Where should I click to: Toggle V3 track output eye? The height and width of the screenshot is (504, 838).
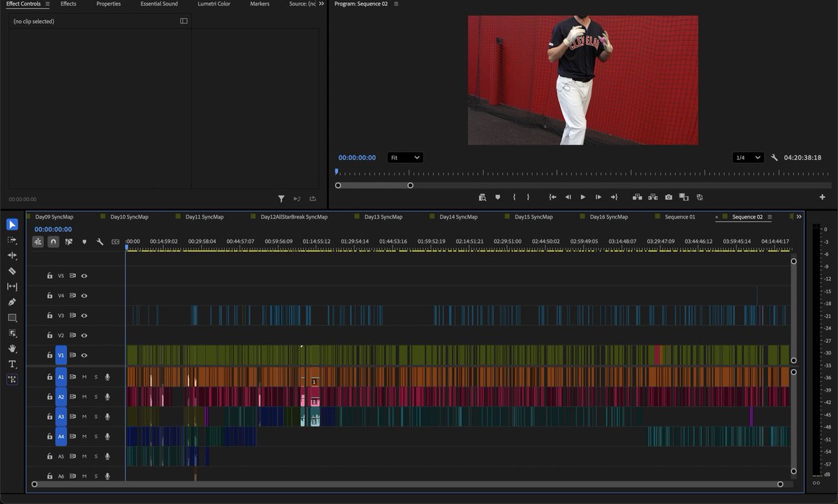[84, 316]
